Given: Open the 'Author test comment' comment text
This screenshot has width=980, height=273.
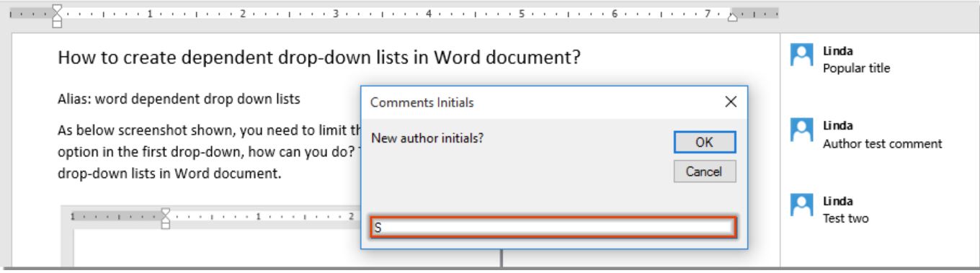Looking at the screenshot, I should click(883, 144).
